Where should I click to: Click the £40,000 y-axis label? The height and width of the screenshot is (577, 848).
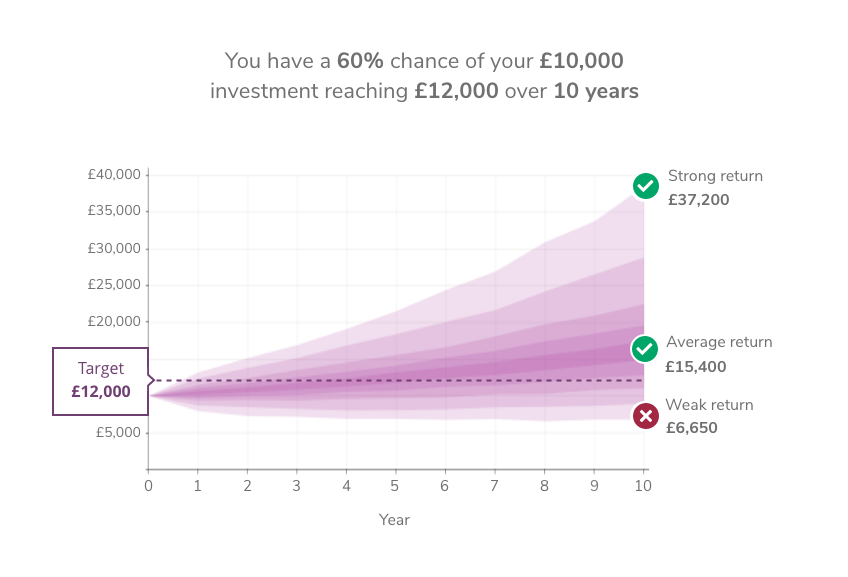click(x=114, y=175)
